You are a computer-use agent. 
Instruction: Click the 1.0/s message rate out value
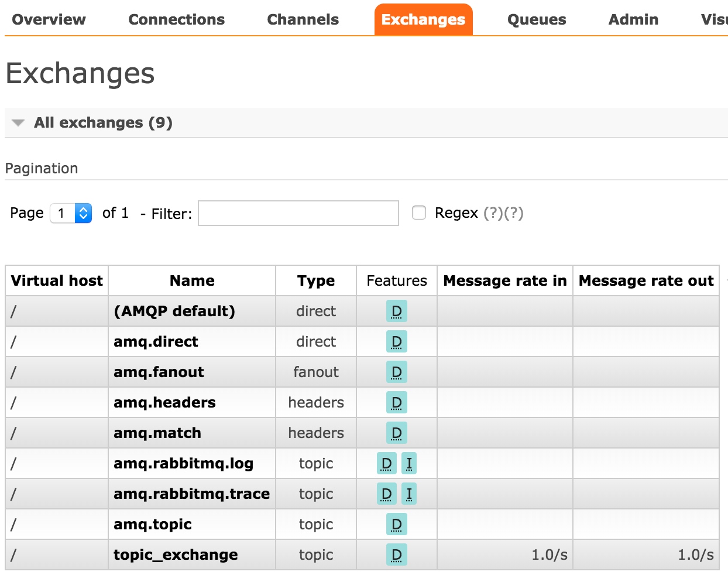(x=696, y=555)
